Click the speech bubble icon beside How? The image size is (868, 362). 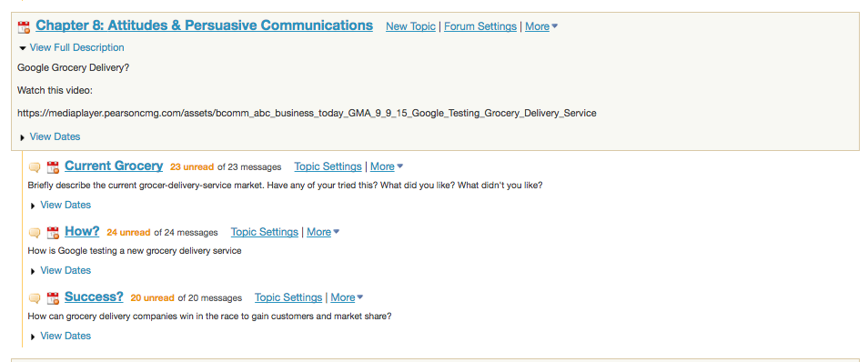coord(35,233)
